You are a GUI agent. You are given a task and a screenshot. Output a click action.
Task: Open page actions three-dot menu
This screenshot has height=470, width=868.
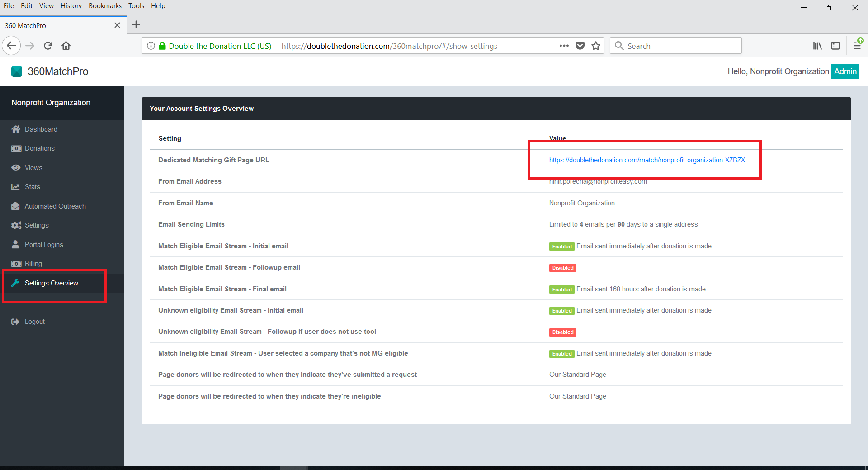pos(564,46)
